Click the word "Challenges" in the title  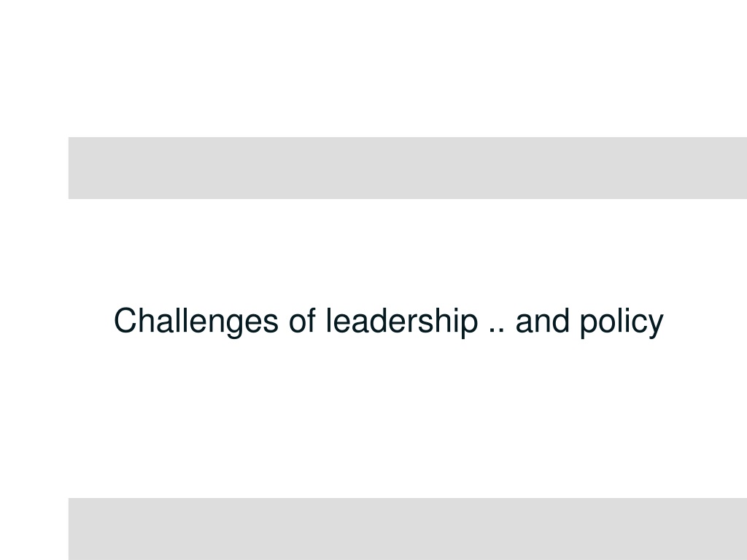pyautogui.click(x=196, y=322)
